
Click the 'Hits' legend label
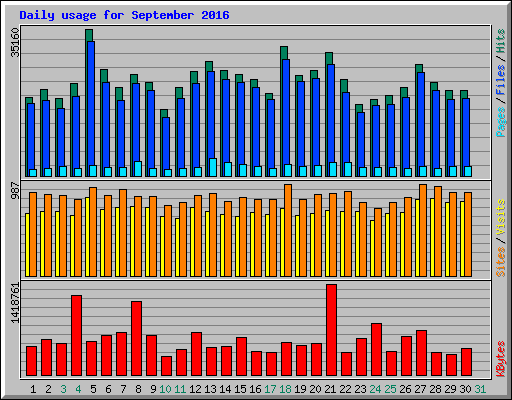pos(501,41)
